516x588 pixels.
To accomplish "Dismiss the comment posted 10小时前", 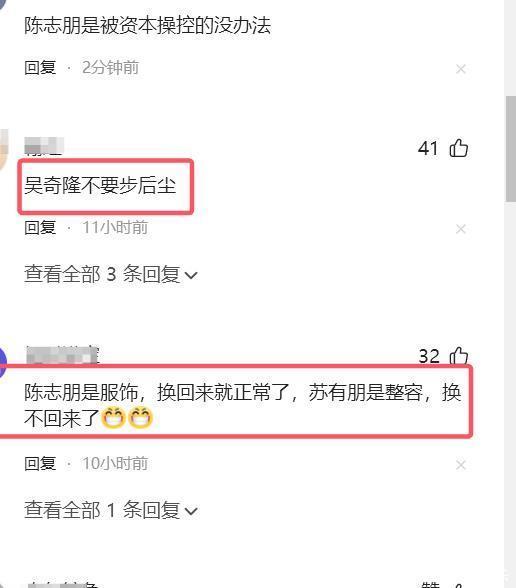I will click(461, 465).
